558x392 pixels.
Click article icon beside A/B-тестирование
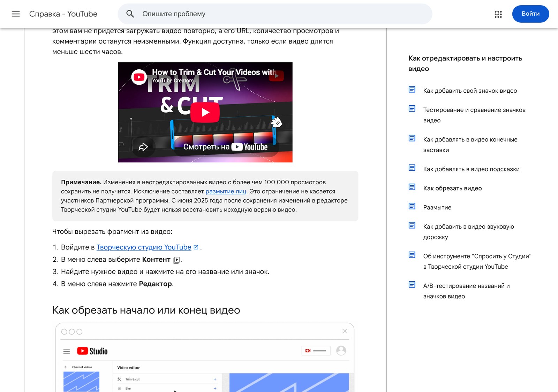412,285
